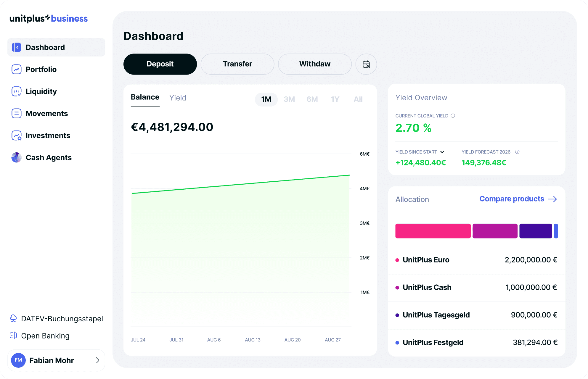Select the 3M time range

point(289,99)
